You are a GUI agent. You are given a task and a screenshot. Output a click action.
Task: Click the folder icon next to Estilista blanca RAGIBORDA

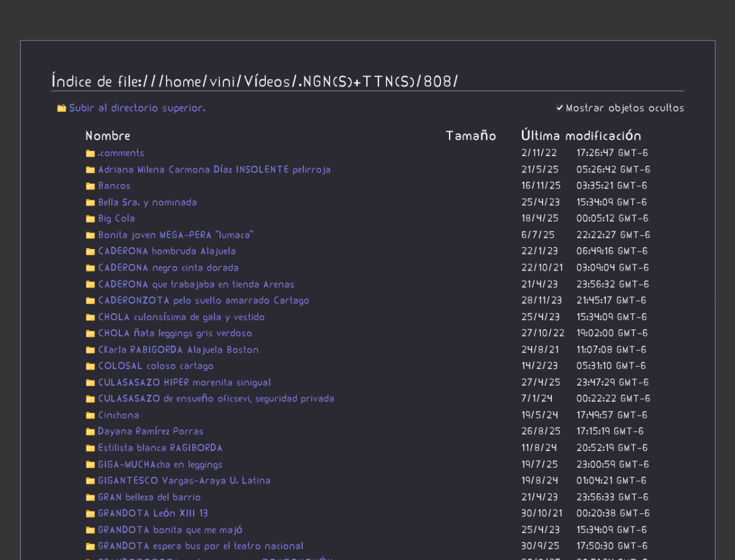coord(90,447)
